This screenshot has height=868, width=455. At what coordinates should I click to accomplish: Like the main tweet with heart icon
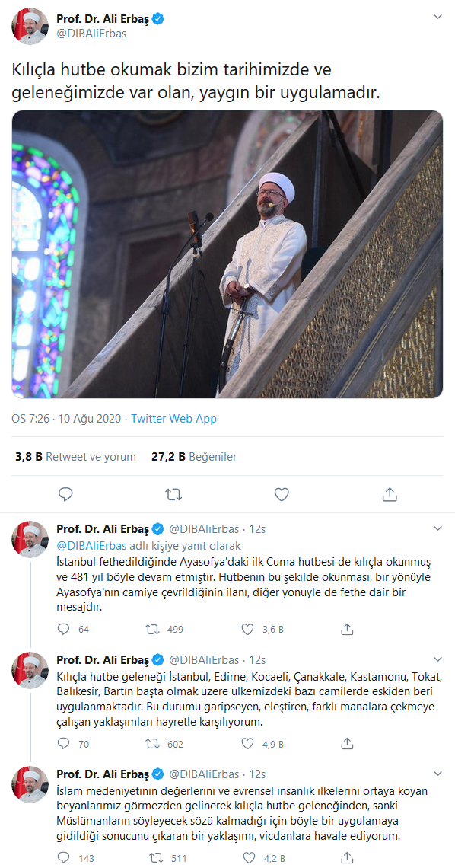tap(282, 494)
